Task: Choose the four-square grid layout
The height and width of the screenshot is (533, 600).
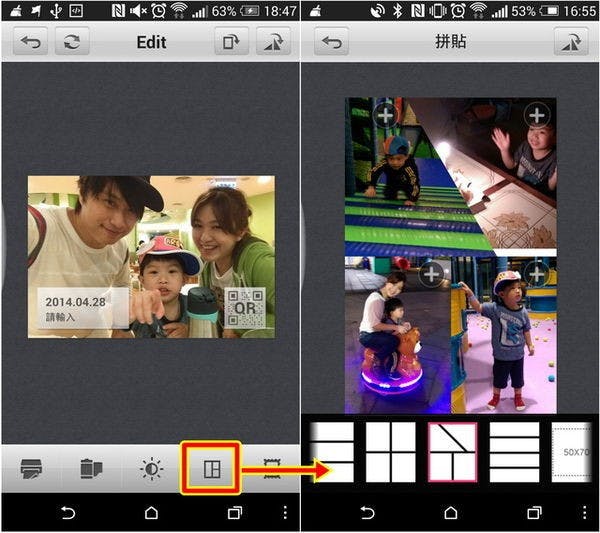Action: point(391,452)
